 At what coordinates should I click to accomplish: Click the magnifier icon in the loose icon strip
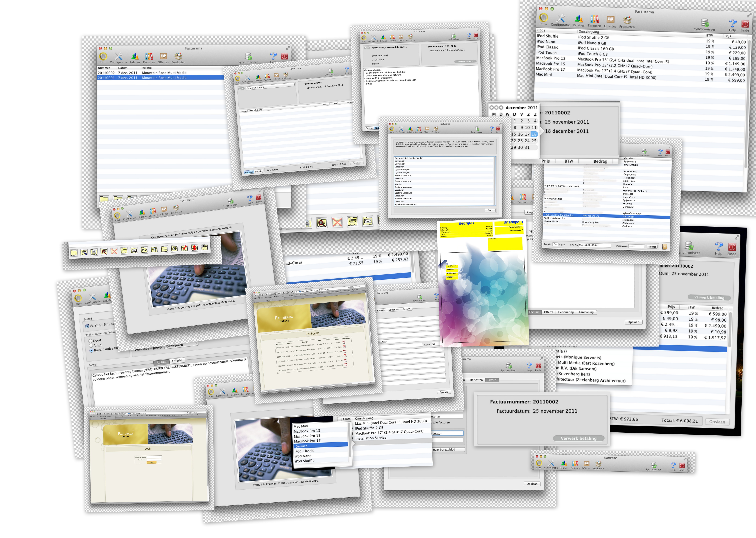[x=104, y=252]
